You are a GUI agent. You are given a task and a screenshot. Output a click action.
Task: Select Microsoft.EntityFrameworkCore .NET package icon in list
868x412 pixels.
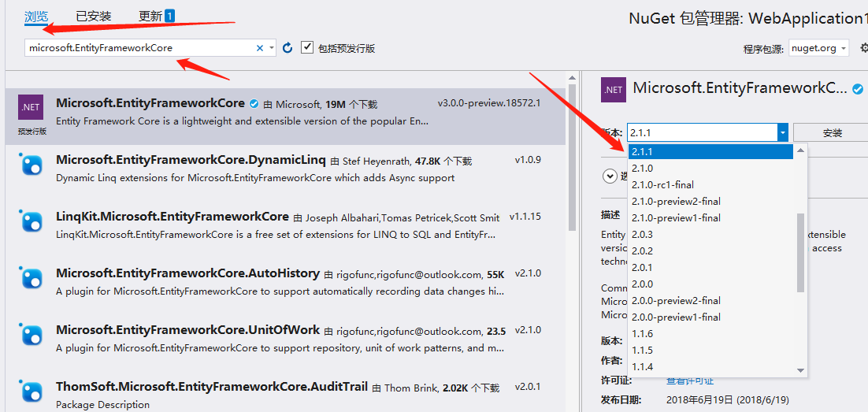click(32, 109)
